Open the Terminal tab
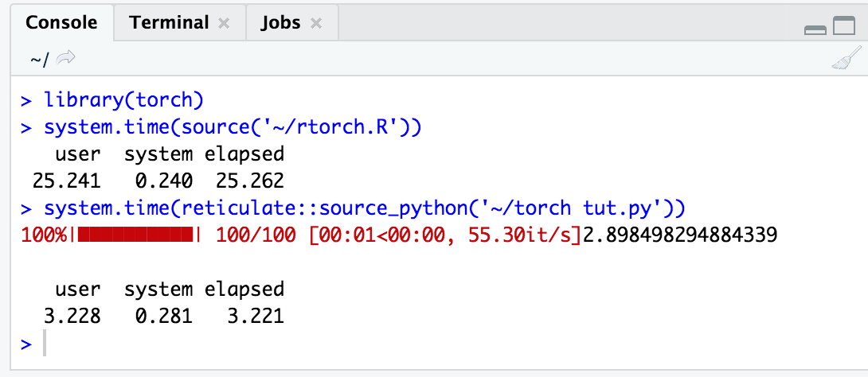The image size is (868, 377). [169, 22]
